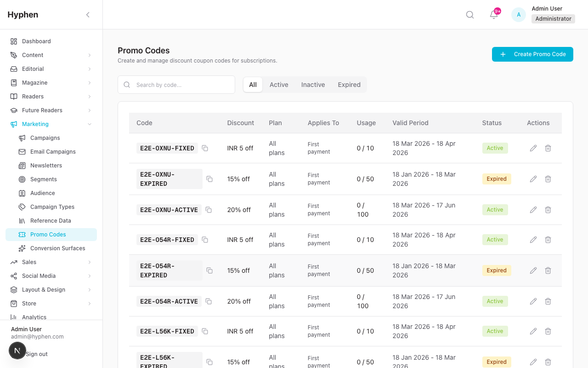The height and width of the screenshot is (368, 588).
Task: Click the Admin User avatar
Action: pyautogui.click(x=519, y=15)
